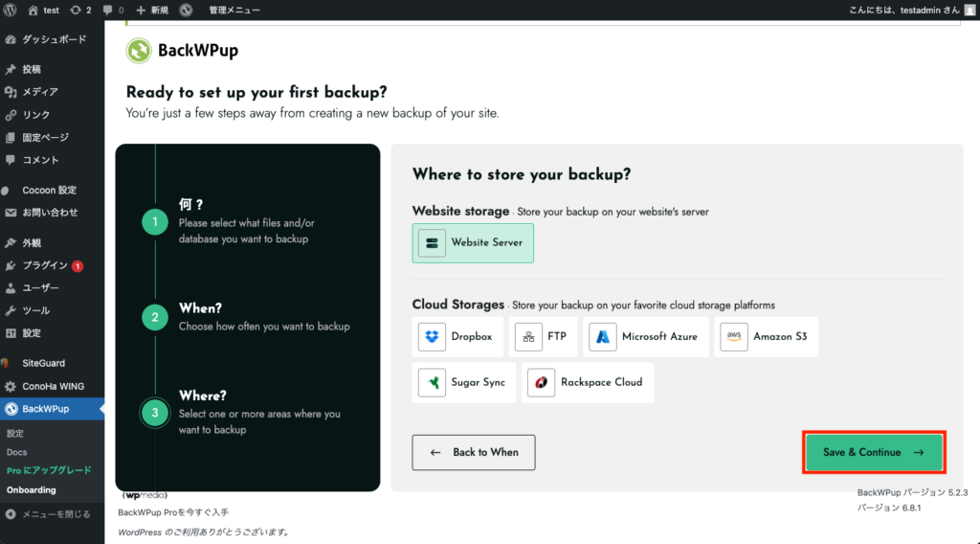Click the Azure logo icon
The width and height of the screenshot is (980, 544).
point(603,337)
